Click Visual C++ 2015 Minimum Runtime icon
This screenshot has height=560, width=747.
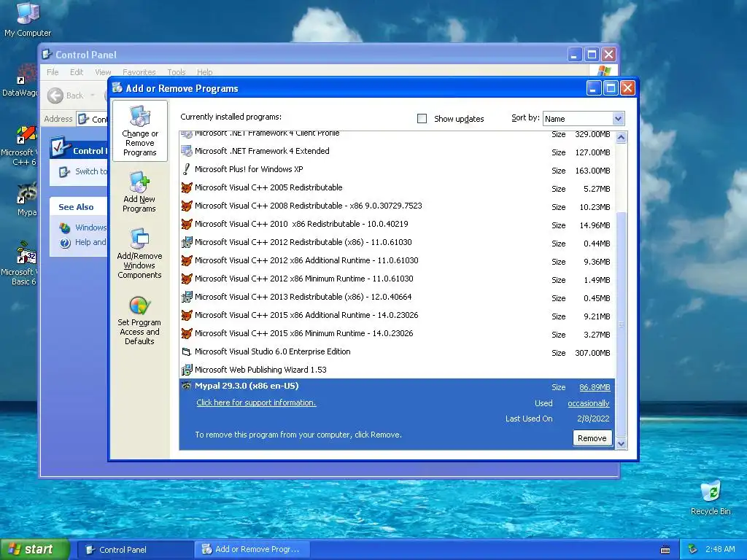[187, 333]
